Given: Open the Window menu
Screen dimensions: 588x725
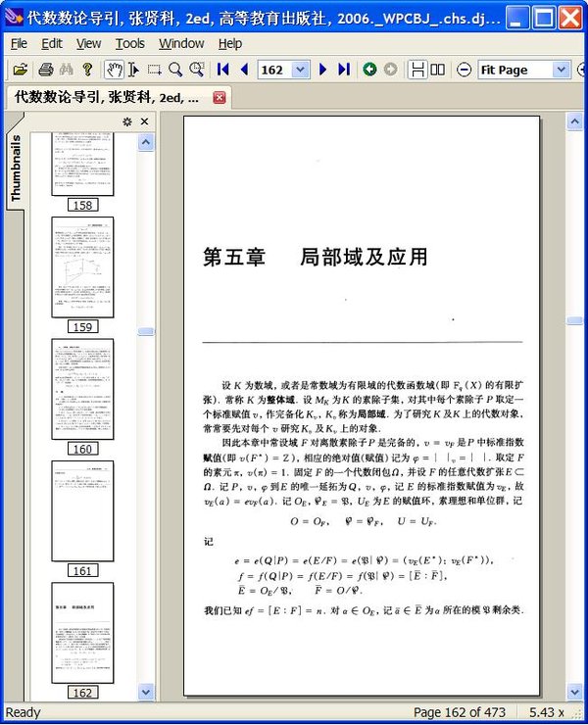Looking at the screenshot, I should 181,43.
